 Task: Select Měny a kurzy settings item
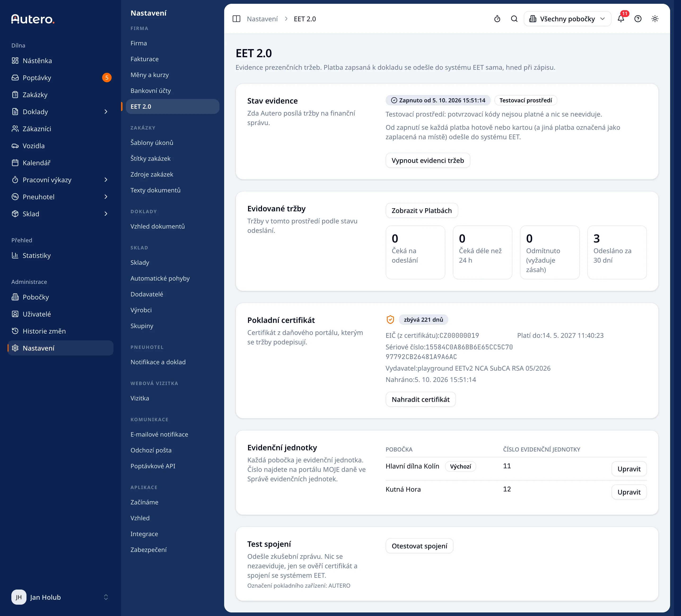pos(172,75)
